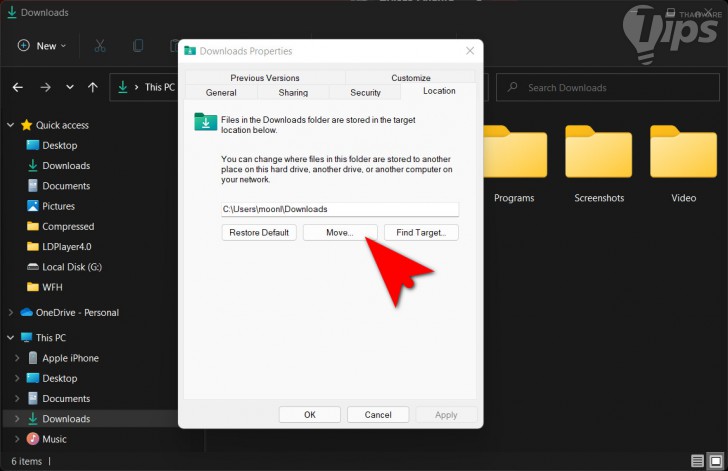Screen dimensions: 728x471
Task: Close Downloads Properties dialog
Action: pyautogui.click(x=470, y=51)
